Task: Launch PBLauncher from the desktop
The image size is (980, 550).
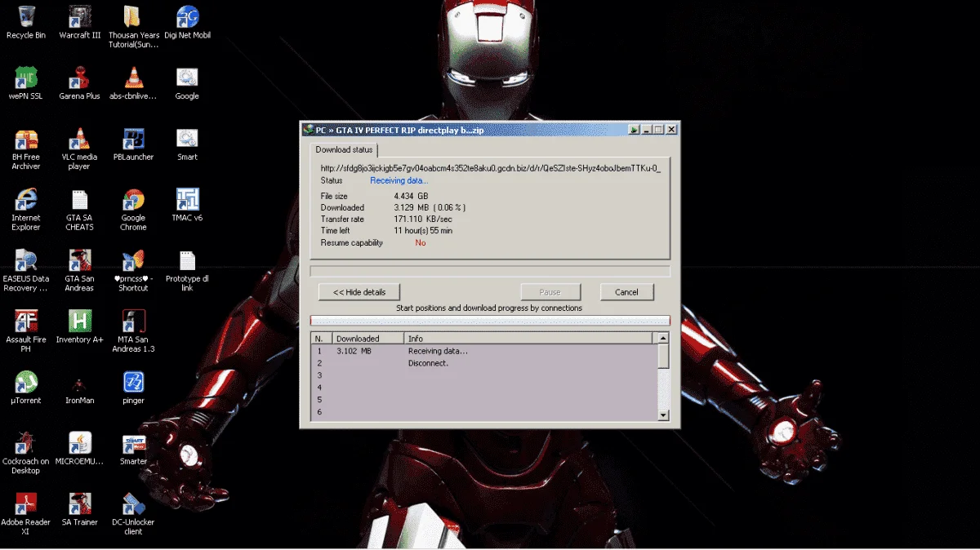Action: click(x=133, y=144)
